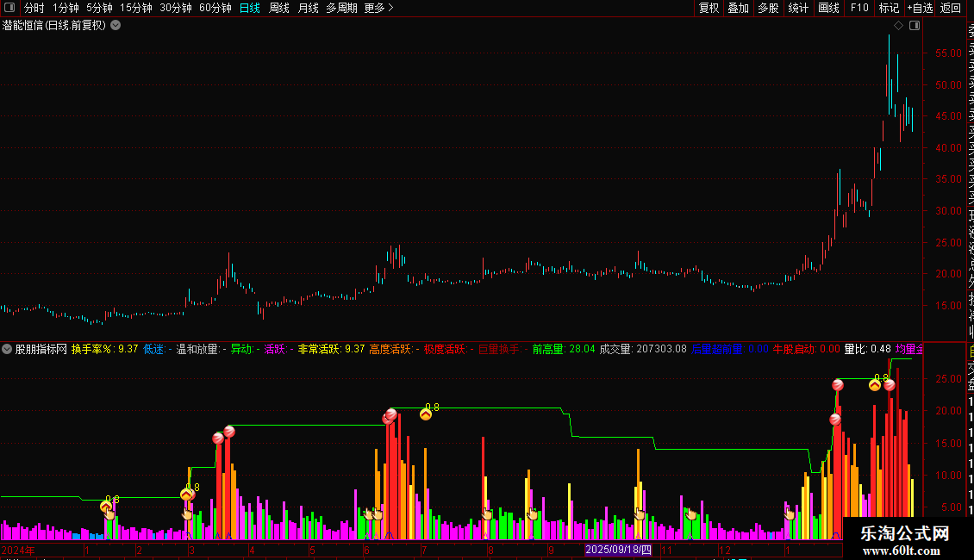Screen dimensions: 974x560
Task: Click the yellow arrow 0.8 marker near July
Action: (x=426, y=414)
